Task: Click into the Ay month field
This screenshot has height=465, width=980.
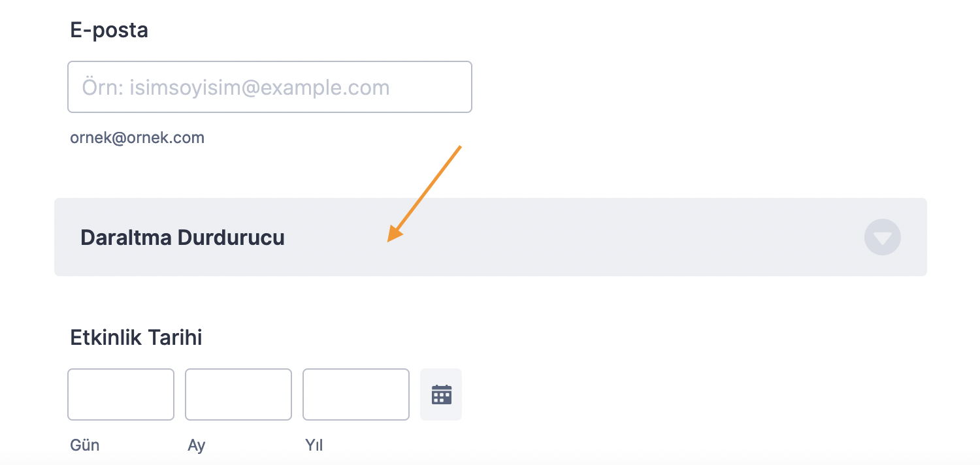Action: point(238,394)
